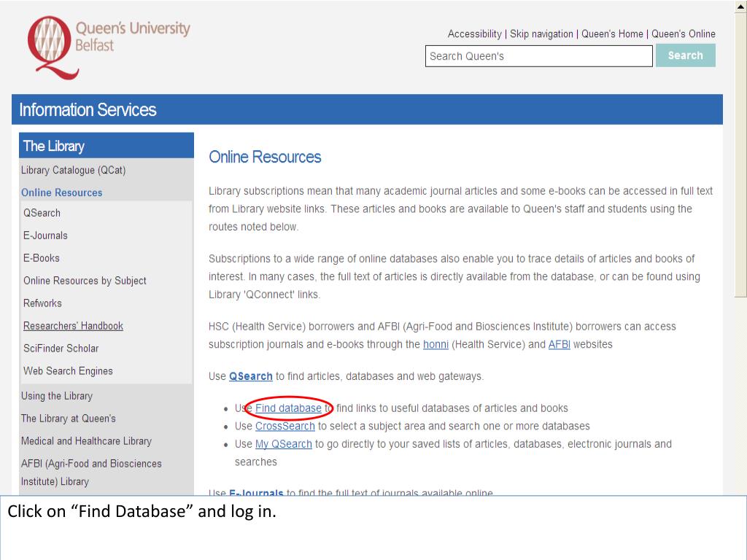
Task: Open QSearch in sidebar menu
Action: [42, 213]
